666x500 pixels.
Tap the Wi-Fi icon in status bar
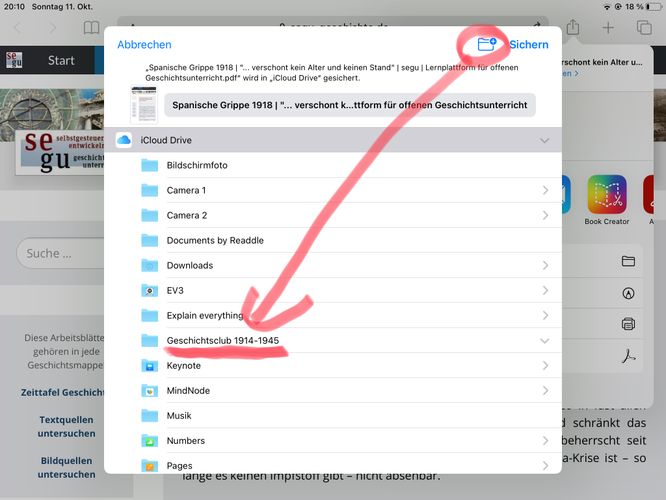[x=607, y=7]
